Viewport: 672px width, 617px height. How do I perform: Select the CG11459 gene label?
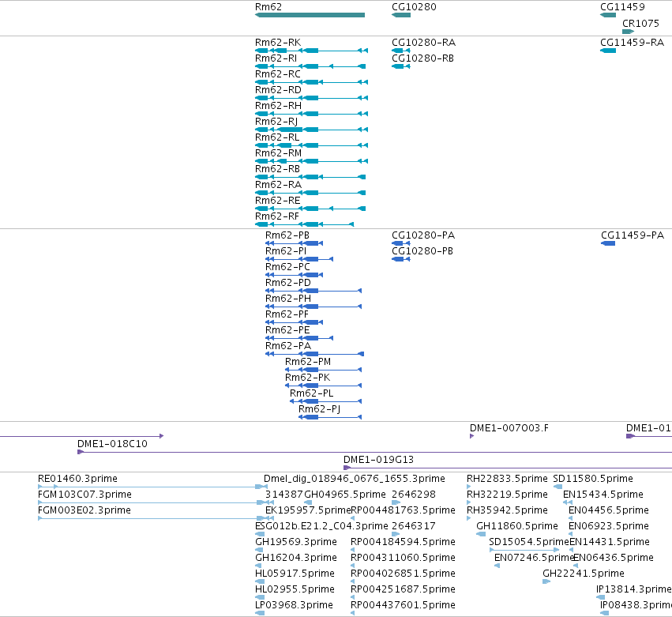click(x=622, y=7)
